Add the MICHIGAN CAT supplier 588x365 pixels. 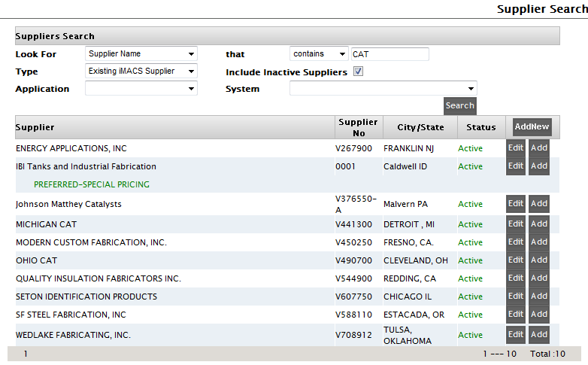(x=539, y=224)
